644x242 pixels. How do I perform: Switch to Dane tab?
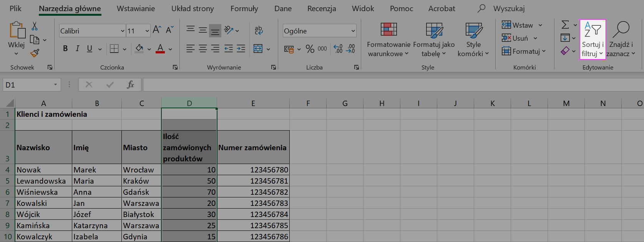point(283,8)
